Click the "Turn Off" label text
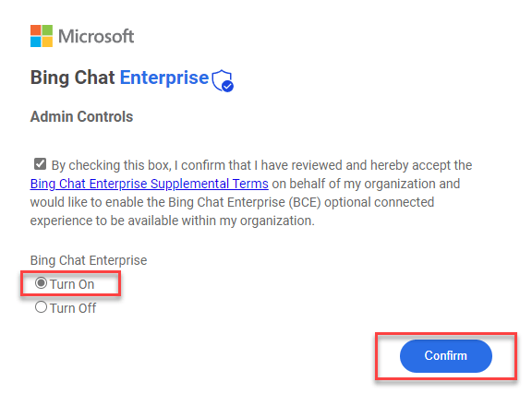 tap(73, 308)
